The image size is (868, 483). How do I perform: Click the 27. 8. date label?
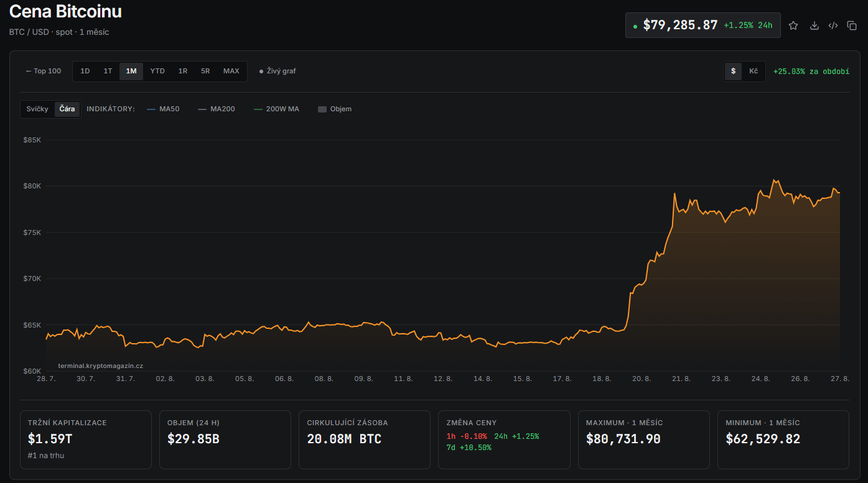point(841,379)
